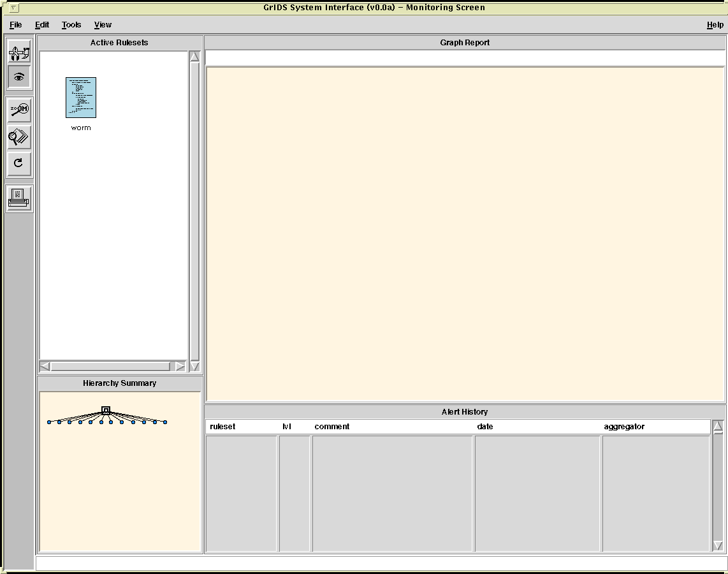728x574 pixels.
Task: Select the rightmost blue node in hierarchy
Action: (165, 422)
